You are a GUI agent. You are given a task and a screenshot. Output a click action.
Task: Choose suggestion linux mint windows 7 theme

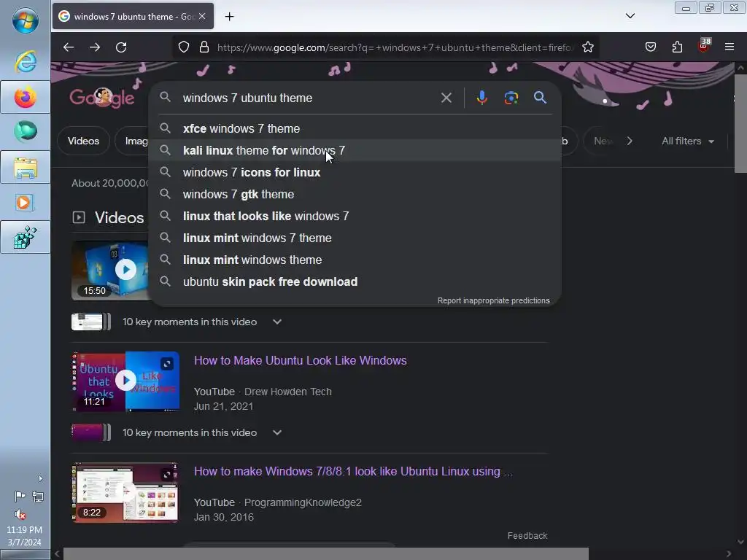(355, 238)
